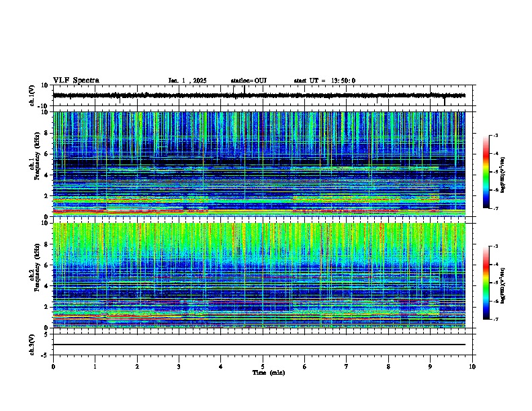Click the "station=OUI" header label
This screenshot has height=411, width=532.
249,81
